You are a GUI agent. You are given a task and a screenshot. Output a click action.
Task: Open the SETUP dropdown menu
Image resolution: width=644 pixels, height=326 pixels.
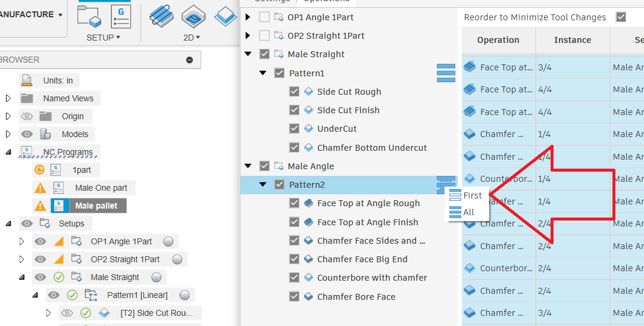tap(103, 38)
